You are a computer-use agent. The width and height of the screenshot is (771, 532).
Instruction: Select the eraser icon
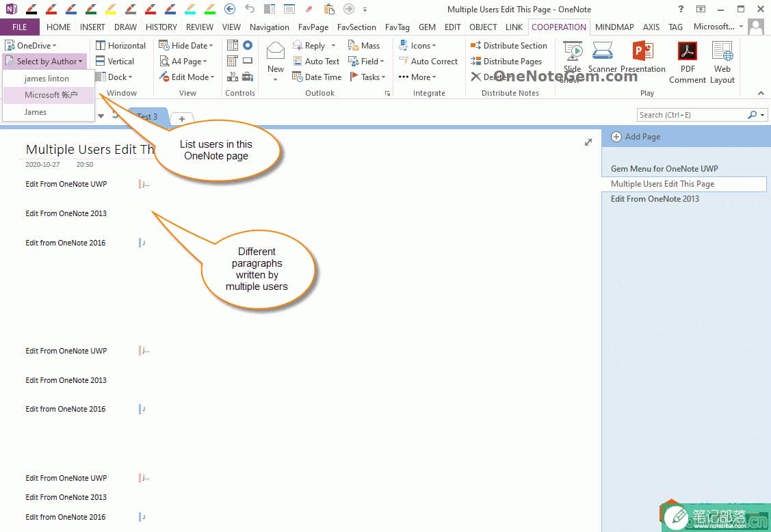[309, 9]
